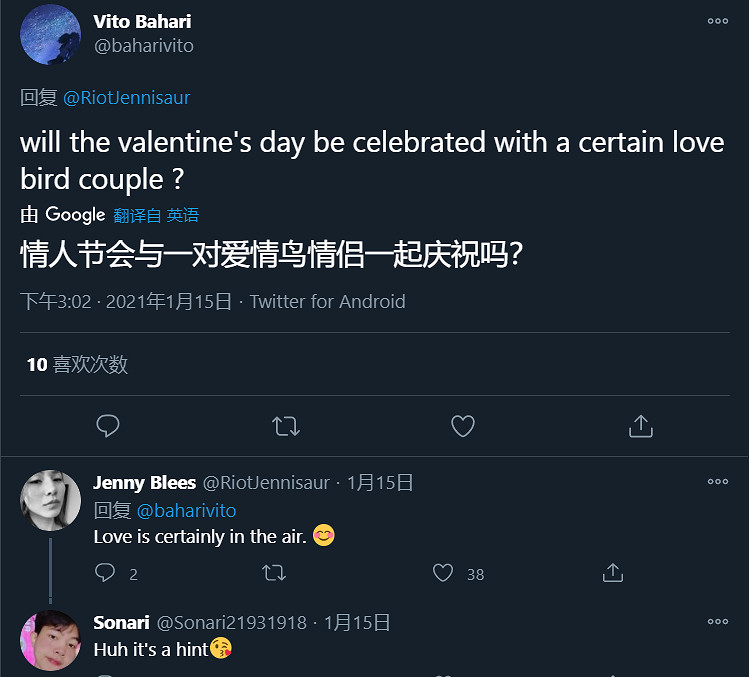Share Jenny Blees' reply

pos(613,573)
